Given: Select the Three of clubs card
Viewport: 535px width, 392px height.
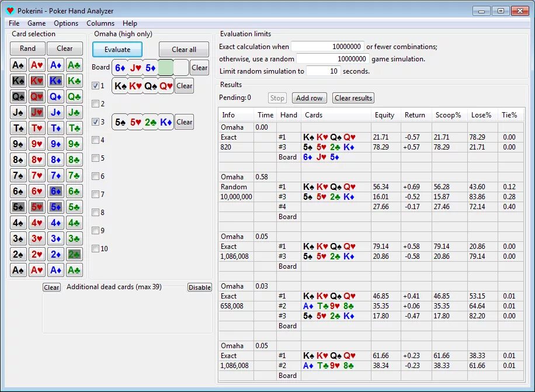Looking at the screenshot, I should [74, 239].
